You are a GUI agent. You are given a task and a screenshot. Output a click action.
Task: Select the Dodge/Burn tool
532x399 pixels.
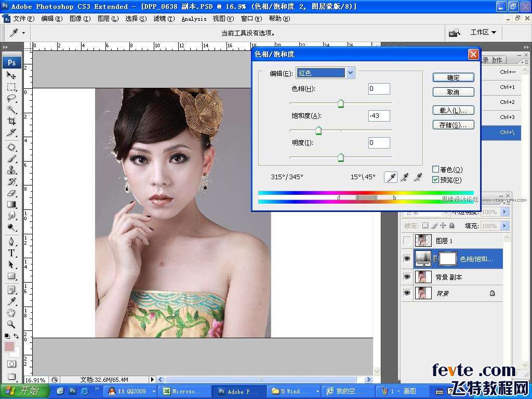11,228
